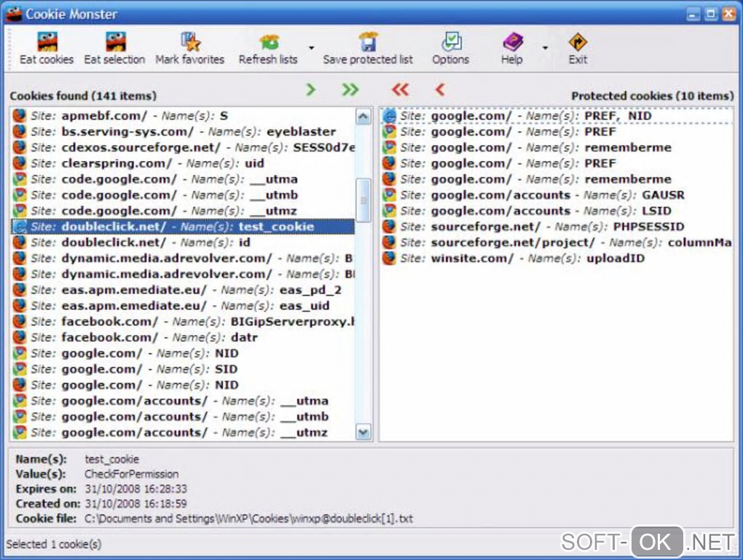This screenshot has height=560, width=743.
Task: Click the Firefox icon beside apmebf.com/
Action: [20, 116]
